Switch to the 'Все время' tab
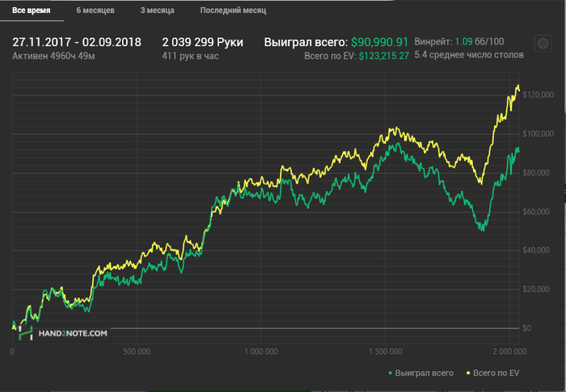Image resolution: width=566 pixels, height=392 pixels. click(32, 11)
